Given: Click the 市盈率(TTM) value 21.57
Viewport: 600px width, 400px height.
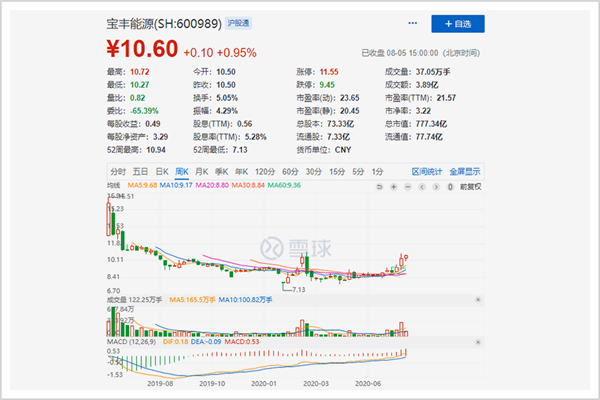Looking at the screenshot, I should pos(446,98).
